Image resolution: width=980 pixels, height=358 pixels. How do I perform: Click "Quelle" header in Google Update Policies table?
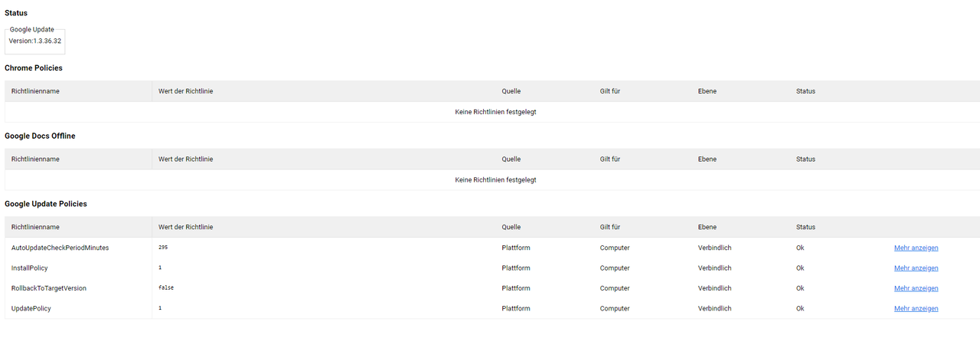tap(511, 227)
